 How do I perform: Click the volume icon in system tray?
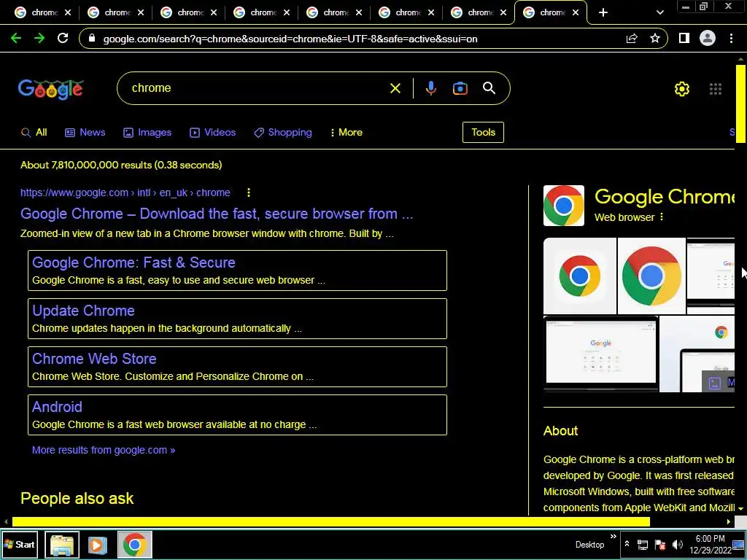677,544
